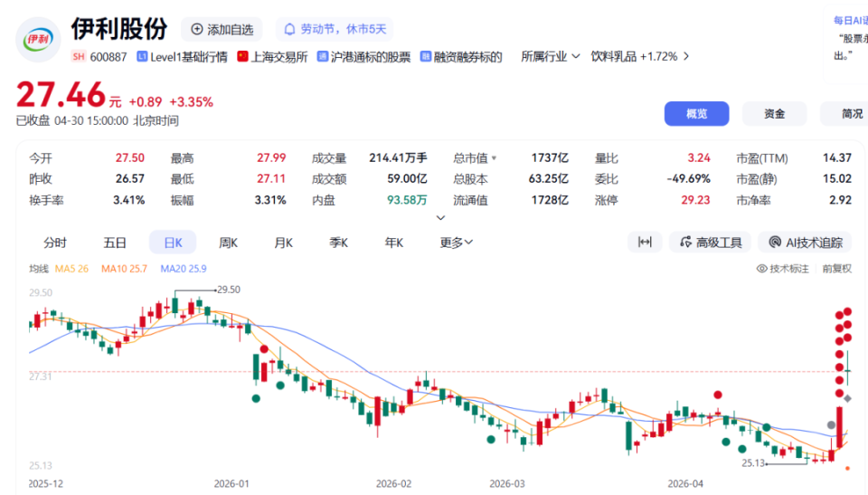The image size is (868, 495).
Task: Open 沪港通标的股票 tag
Action: tap(363, 56)
